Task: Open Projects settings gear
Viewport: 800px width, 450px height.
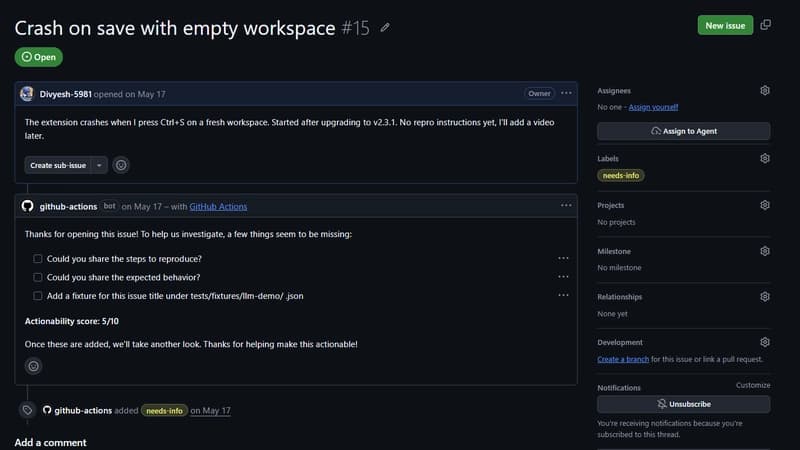Action: [x=764, y=205]
